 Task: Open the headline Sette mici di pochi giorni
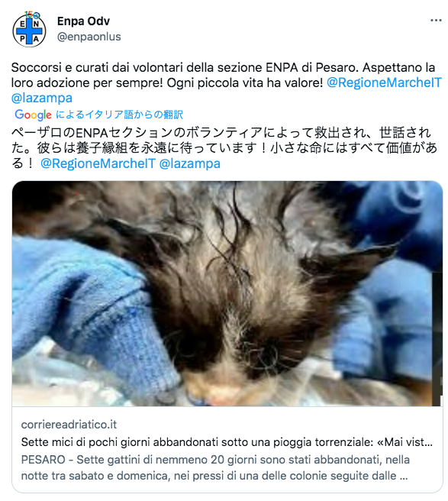[x=227, y=442]
